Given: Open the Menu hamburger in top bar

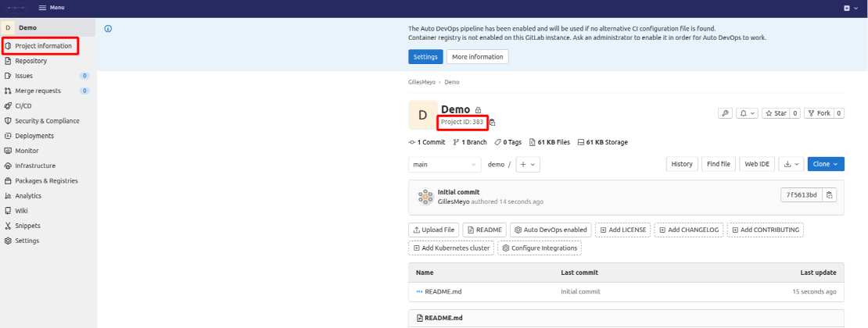Looking at the screenshot, I should pos(51,8).
